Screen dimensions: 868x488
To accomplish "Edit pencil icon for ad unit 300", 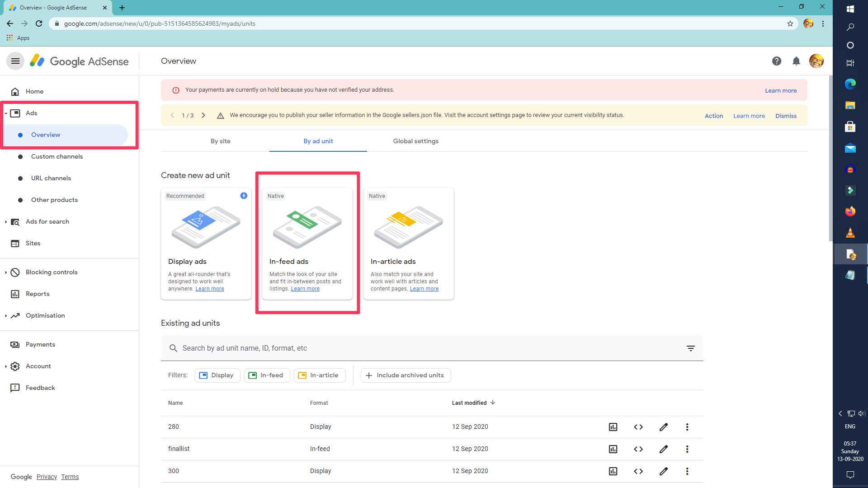I will (663, 471).
